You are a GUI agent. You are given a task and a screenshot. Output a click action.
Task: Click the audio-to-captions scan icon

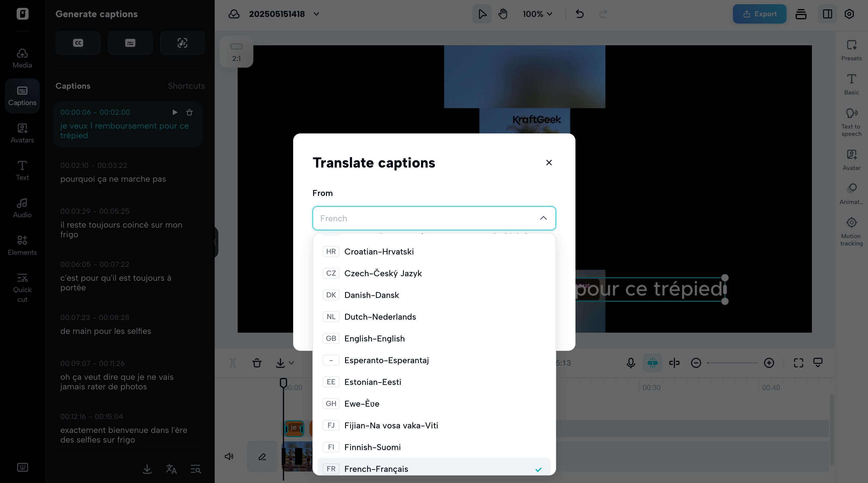pos(182,43)
